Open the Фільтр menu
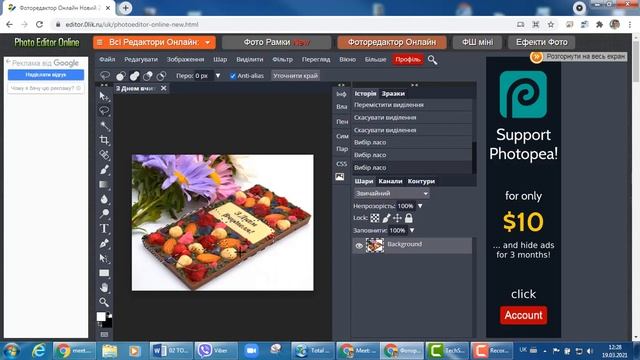Viewport: 640px width, 360px height. coord(282,60)
